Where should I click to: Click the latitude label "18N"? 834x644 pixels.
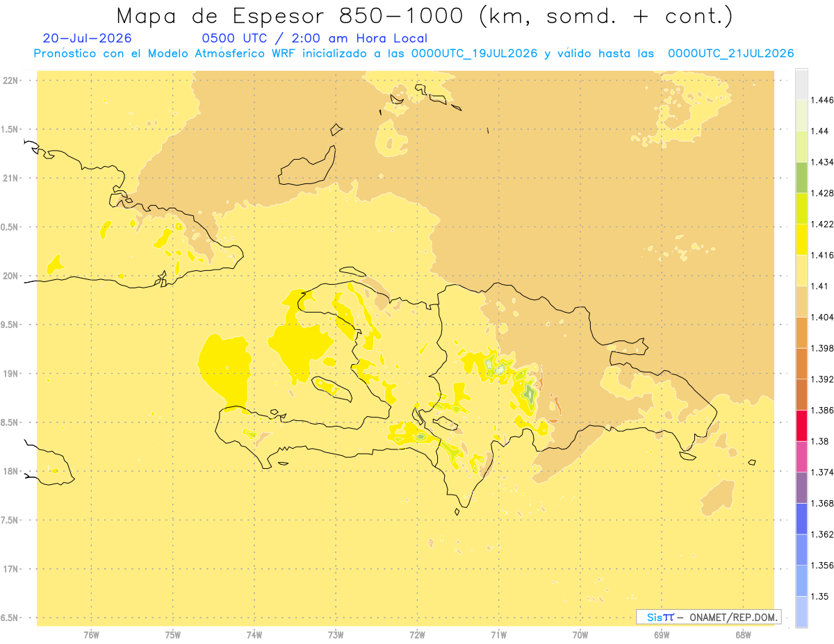point(10,471)
